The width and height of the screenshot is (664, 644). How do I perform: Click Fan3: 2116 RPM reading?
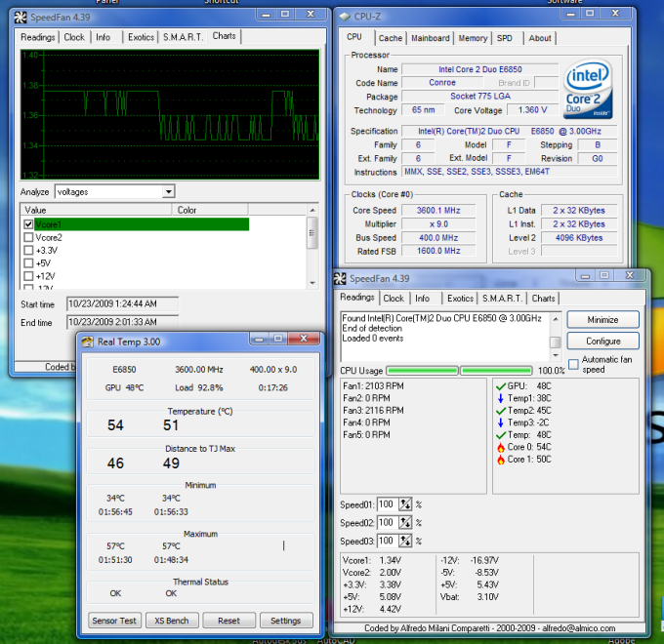click(373, 411)
